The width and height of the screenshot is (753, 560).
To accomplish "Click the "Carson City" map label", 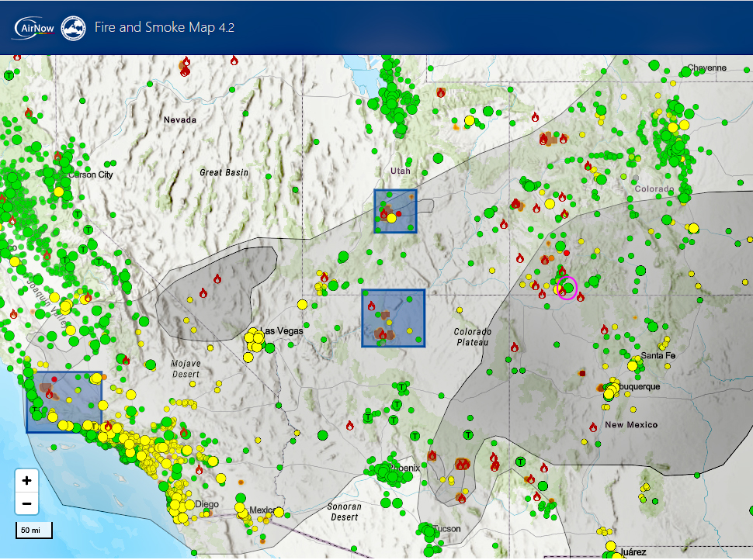I will [91, 175].
